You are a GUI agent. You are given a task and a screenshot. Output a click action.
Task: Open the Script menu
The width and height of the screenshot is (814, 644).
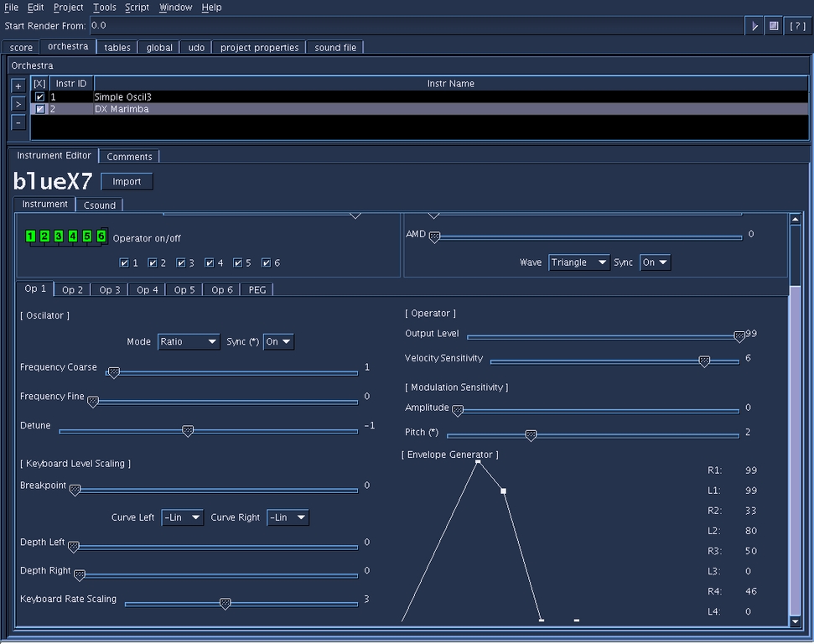click(137, 8)
